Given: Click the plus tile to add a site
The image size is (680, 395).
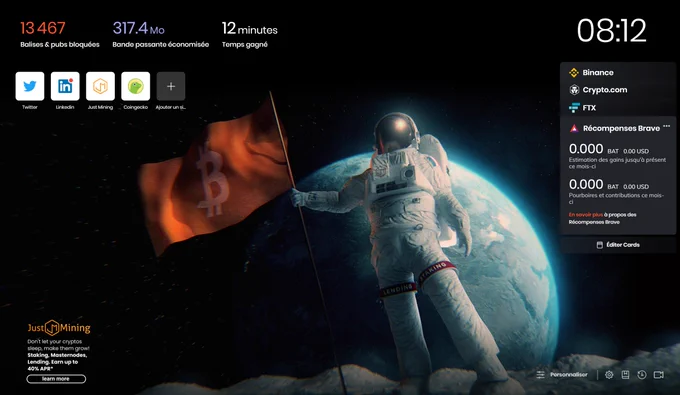Looking at the screenshot, I should tap(171, 86).
